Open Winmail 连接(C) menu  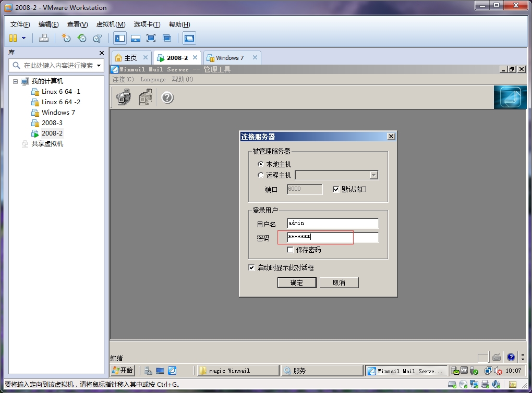click(x=123, y=79)
